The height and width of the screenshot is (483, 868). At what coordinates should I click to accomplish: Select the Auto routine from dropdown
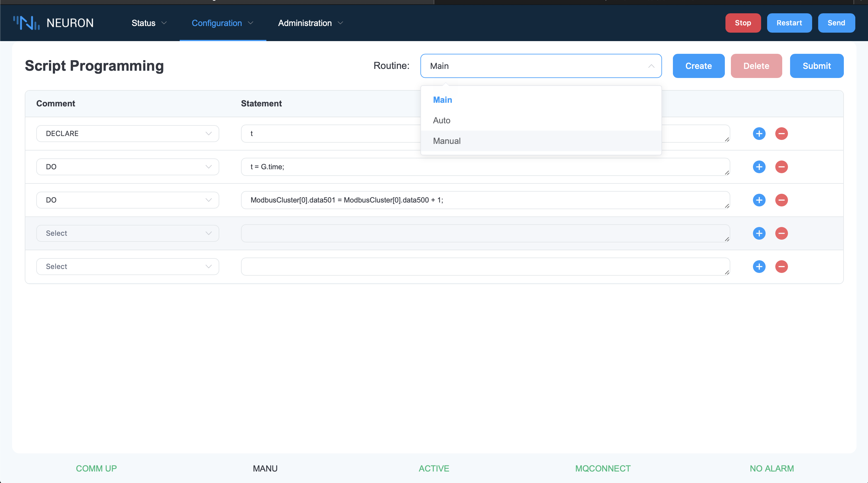443,120
